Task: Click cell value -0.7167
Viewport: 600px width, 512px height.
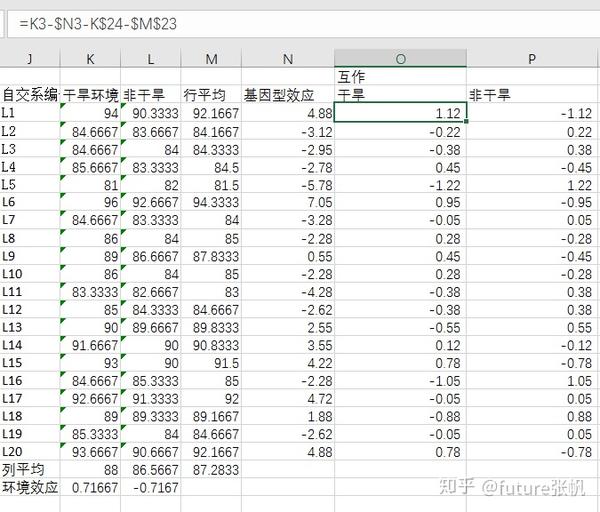Action: (x=151, y=487)
